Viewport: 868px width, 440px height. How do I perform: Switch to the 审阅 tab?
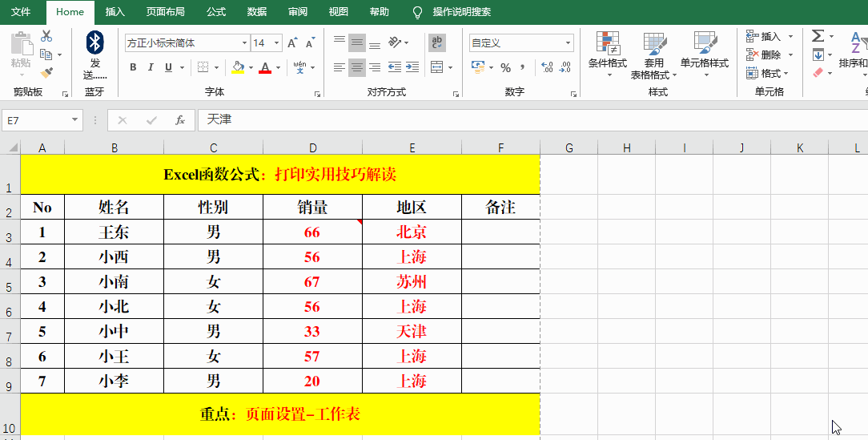coord(298,12)
